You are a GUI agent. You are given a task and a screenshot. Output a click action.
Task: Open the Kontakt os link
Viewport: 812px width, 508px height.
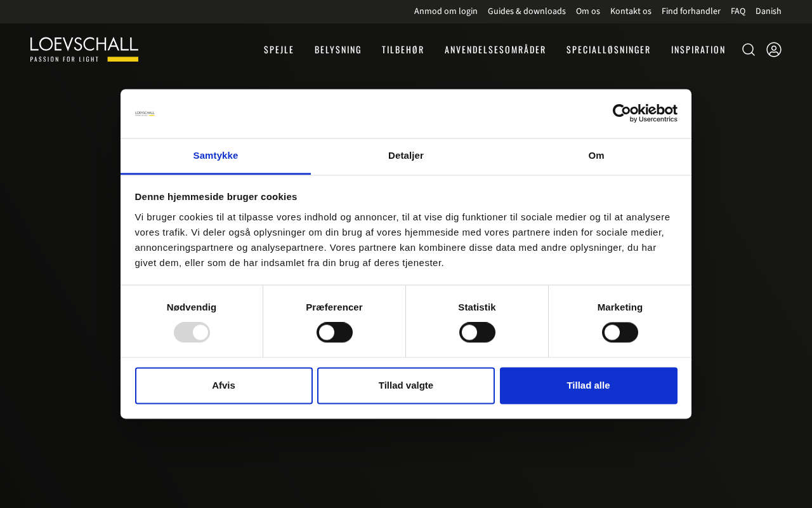631,11
